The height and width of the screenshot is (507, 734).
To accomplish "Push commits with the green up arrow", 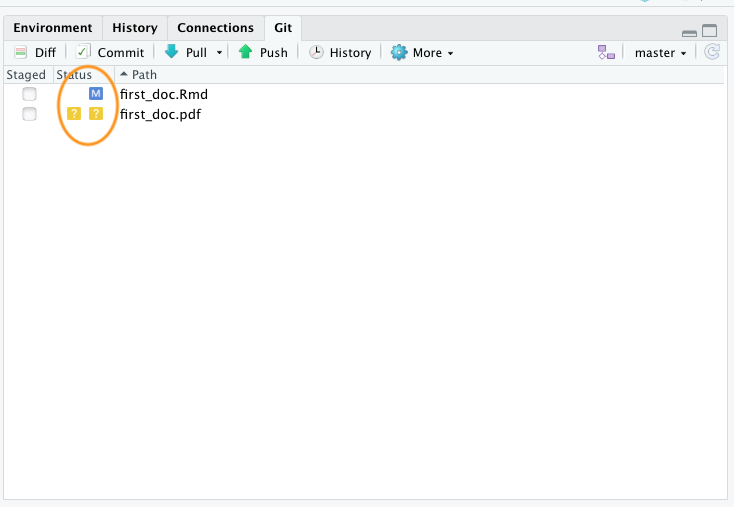I will [x=245, y=52].
